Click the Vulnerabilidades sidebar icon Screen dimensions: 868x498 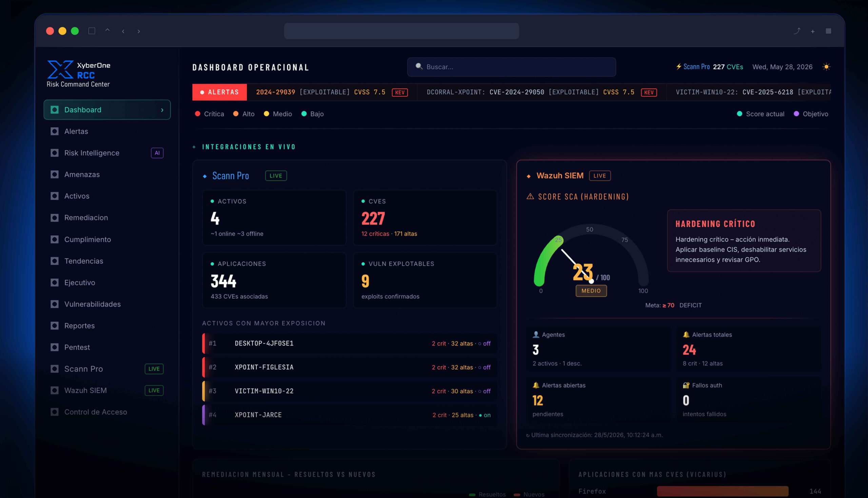[x=54, y=304]
